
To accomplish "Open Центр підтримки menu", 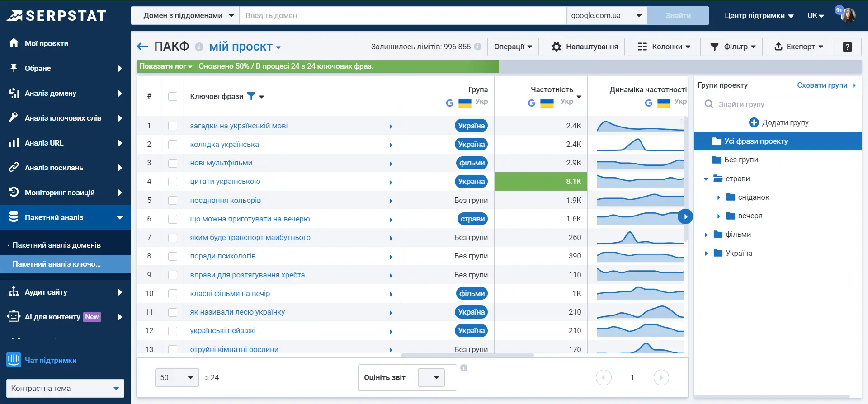I will (759, 15).
